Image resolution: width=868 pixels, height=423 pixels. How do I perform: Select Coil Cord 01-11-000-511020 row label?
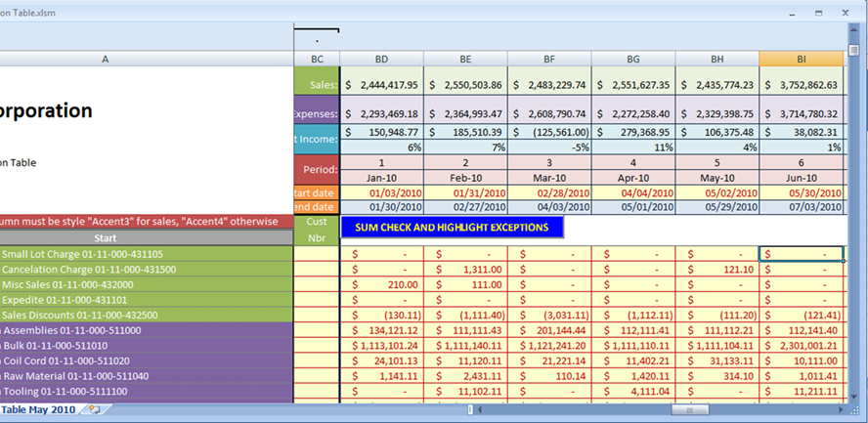(x=147, y=360)
